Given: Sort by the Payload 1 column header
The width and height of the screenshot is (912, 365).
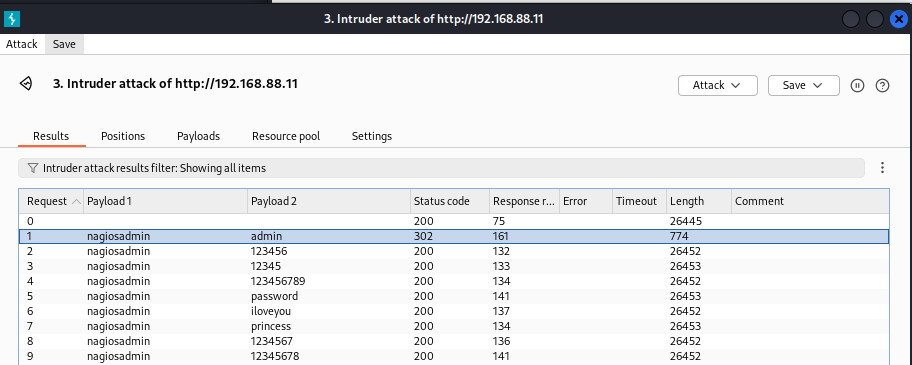Looking at the screenshot, I should tap(166, 201).
